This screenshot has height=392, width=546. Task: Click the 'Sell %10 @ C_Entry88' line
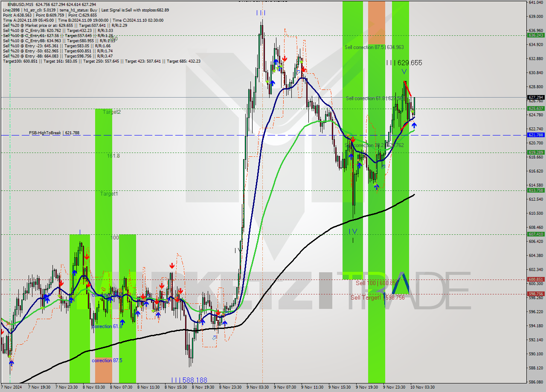(x=59, y=40)
